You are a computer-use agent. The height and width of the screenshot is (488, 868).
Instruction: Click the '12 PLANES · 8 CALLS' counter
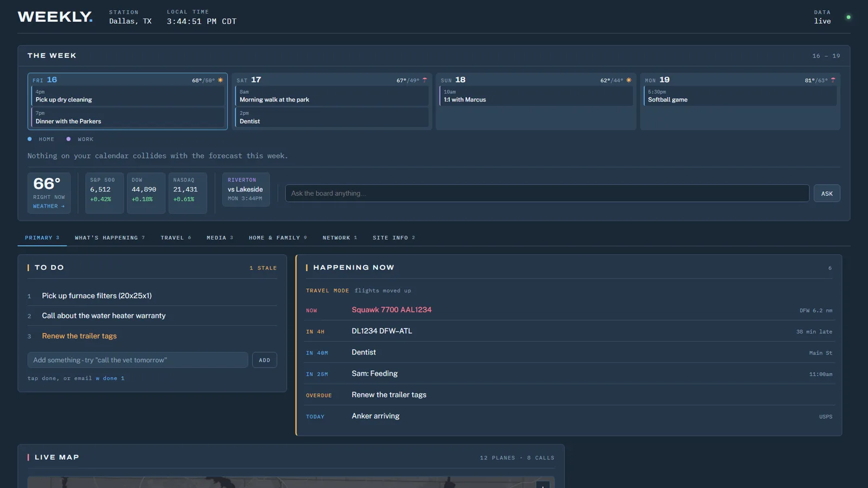(517, 458)
